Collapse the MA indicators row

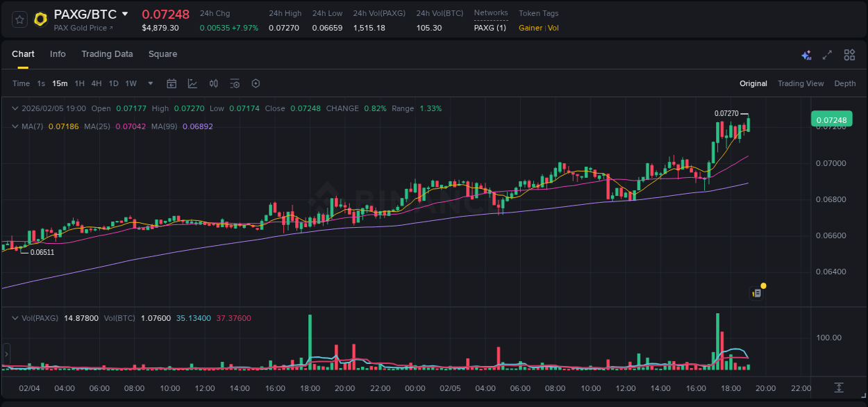pyautogui.click(x=15, y=126)
